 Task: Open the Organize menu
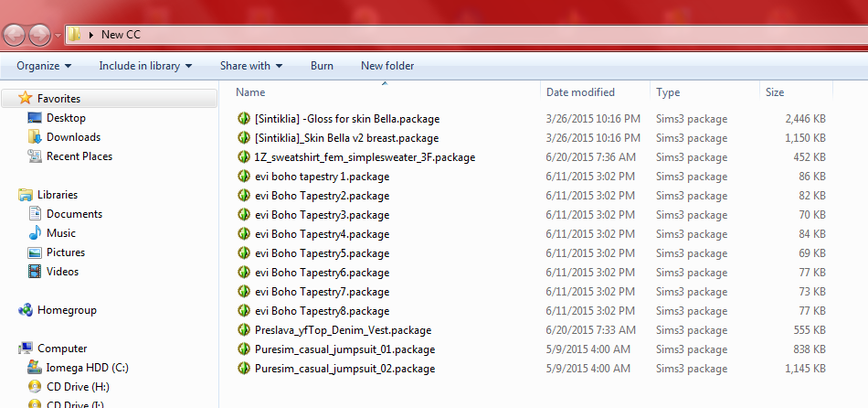pos(44,66)
